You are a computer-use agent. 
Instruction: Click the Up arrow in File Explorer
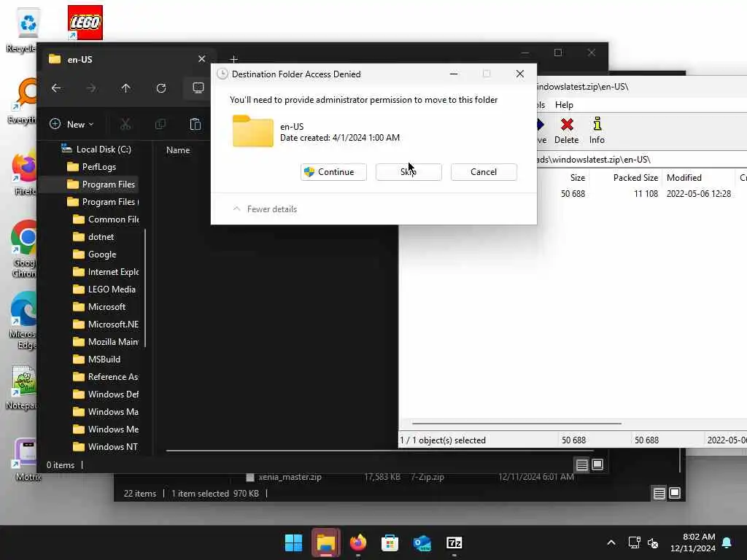[x=125, y=88]
